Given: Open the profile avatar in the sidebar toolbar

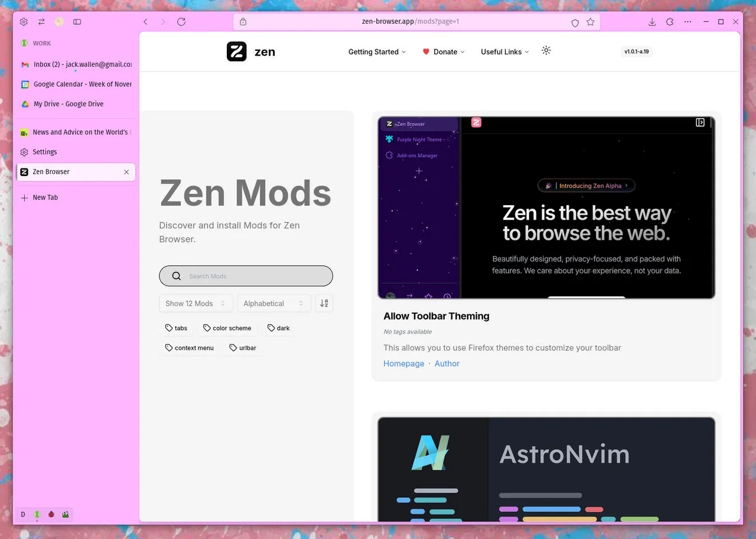Looking at the screenshot, I should point(59,22).
